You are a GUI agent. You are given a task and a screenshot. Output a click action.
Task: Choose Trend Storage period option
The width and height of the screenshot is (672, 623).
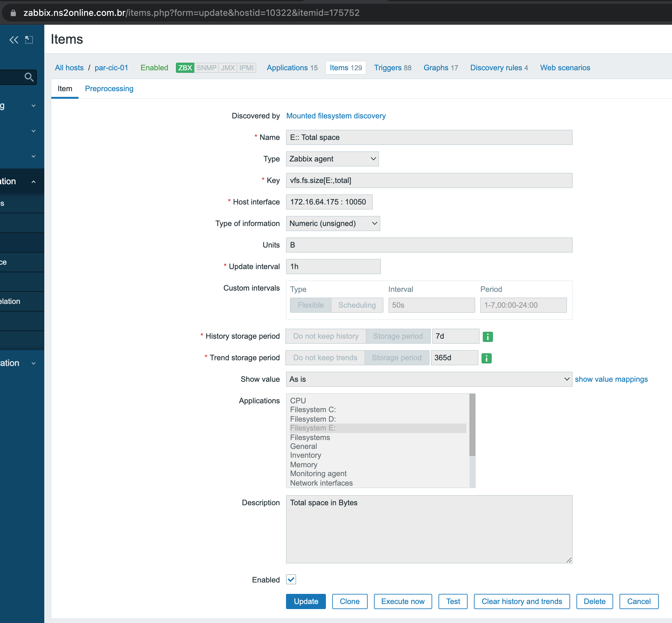click(396, 358)
